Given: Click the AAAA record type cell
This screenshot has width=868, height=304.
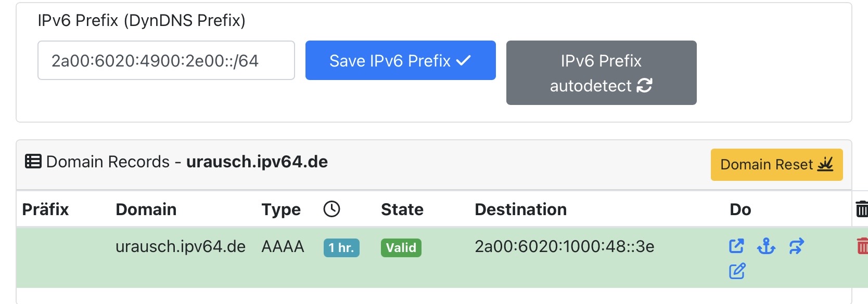Looking at the screenshot, I should click(283, 246).
